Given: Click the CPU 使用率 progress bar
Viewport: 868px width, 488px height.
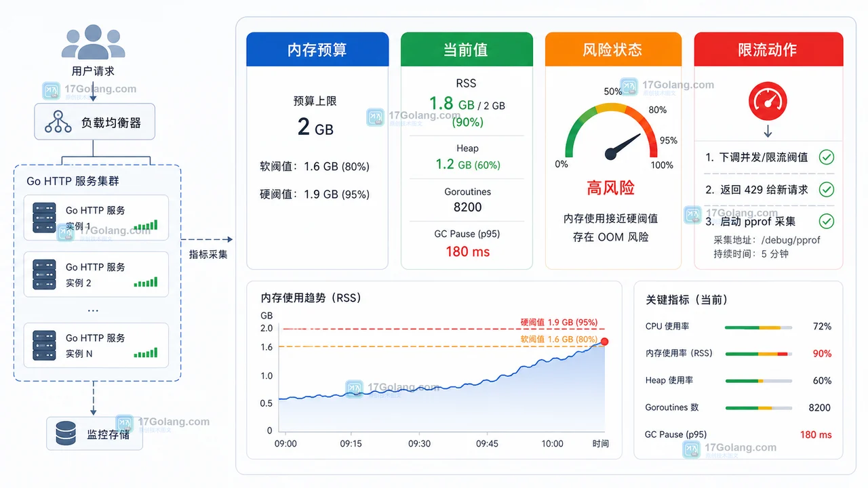Looking at the screenshot, I should pyautogui.click(x=758, y=327).
